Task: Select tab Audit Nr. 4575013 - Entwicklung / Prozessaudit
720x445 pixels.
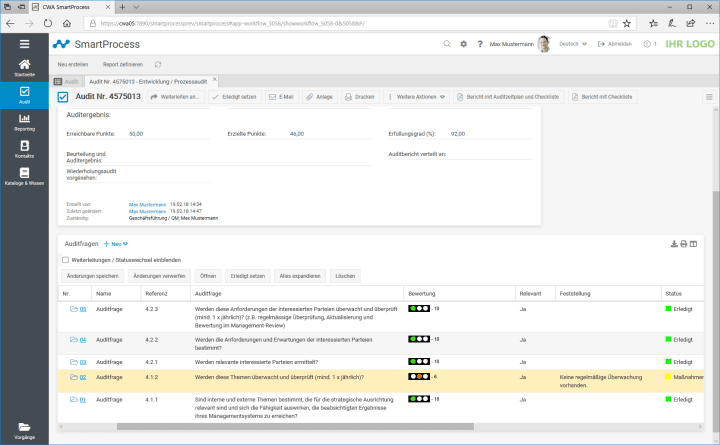Action: (148, 82)
